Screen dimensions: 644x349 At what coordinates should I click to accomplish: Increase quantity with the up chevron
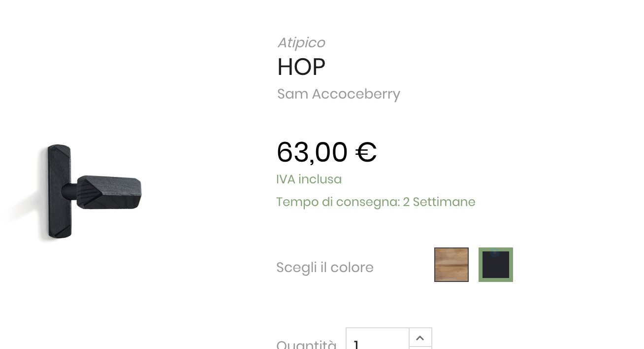point(420,338)
